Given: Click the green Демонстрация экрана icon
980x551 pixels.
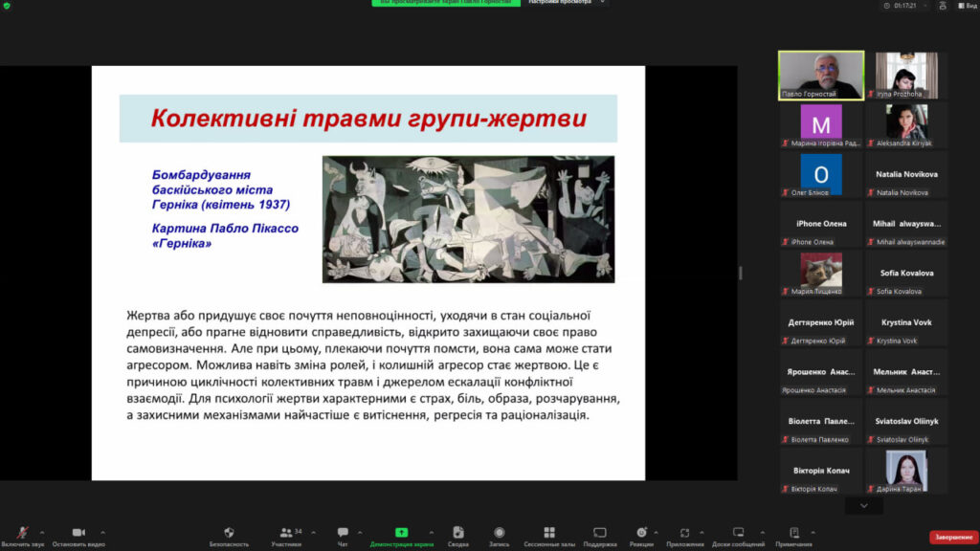Looking at the screenshot, I should 401,534.
